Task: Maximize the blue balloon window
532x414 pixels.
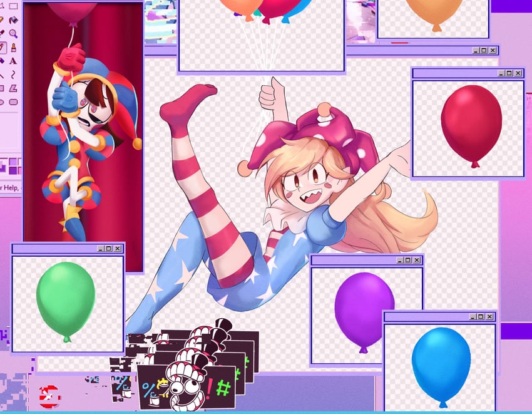Action: pos(481,316)
